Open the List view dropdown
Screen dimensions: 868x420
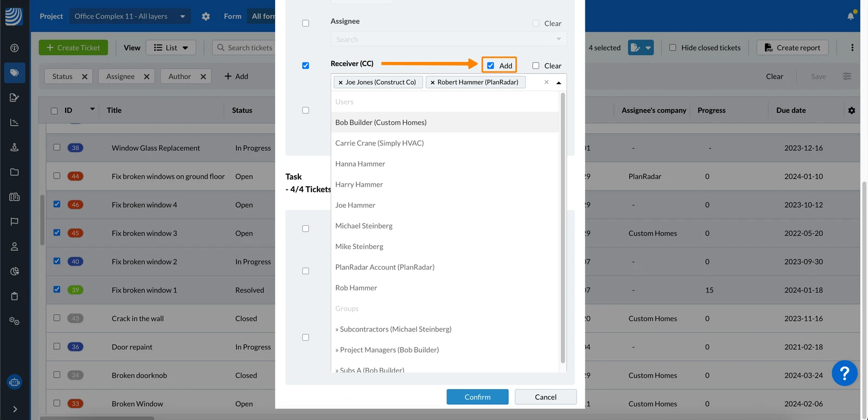(171, 48)
